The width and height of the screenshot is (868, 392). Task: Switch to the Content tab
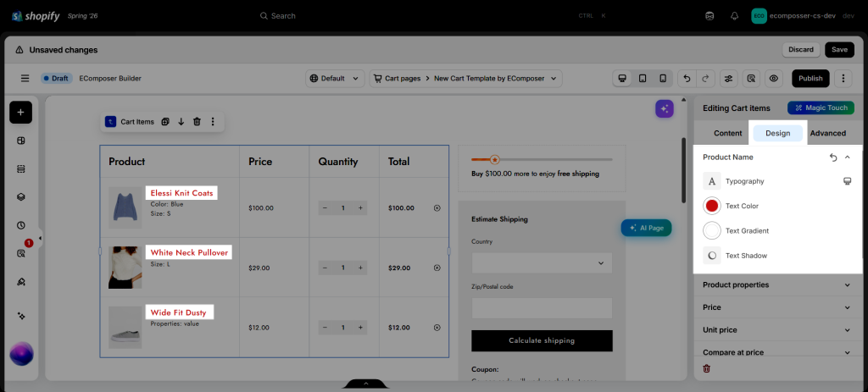click(727, 133)
